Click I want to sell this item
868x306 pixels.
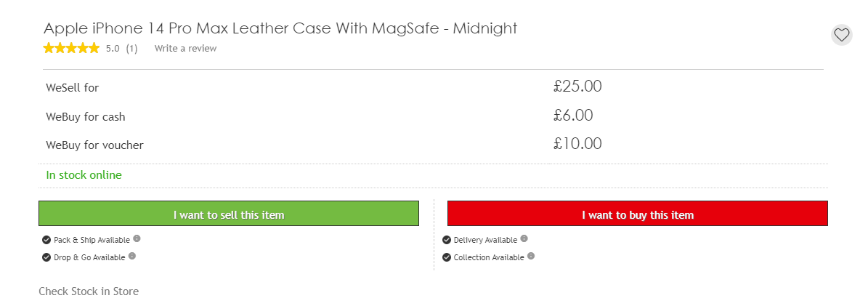click(229, 214)
